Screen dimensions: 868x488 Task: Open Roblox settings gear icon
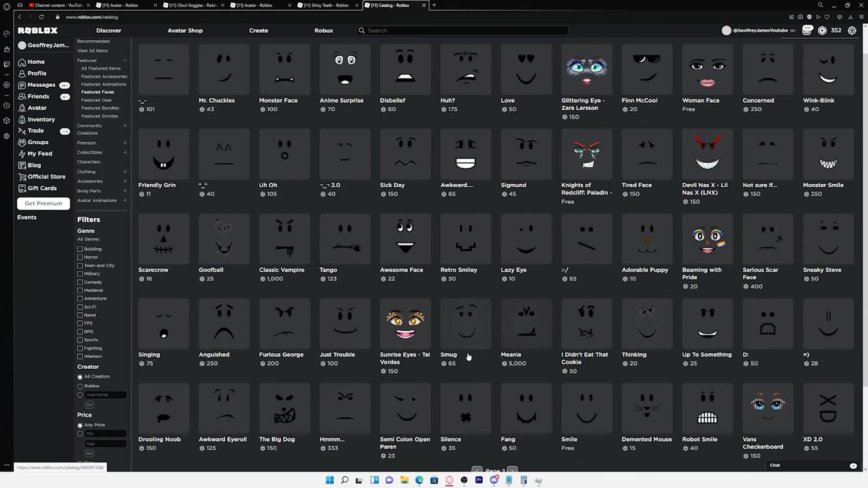(852, 31)
